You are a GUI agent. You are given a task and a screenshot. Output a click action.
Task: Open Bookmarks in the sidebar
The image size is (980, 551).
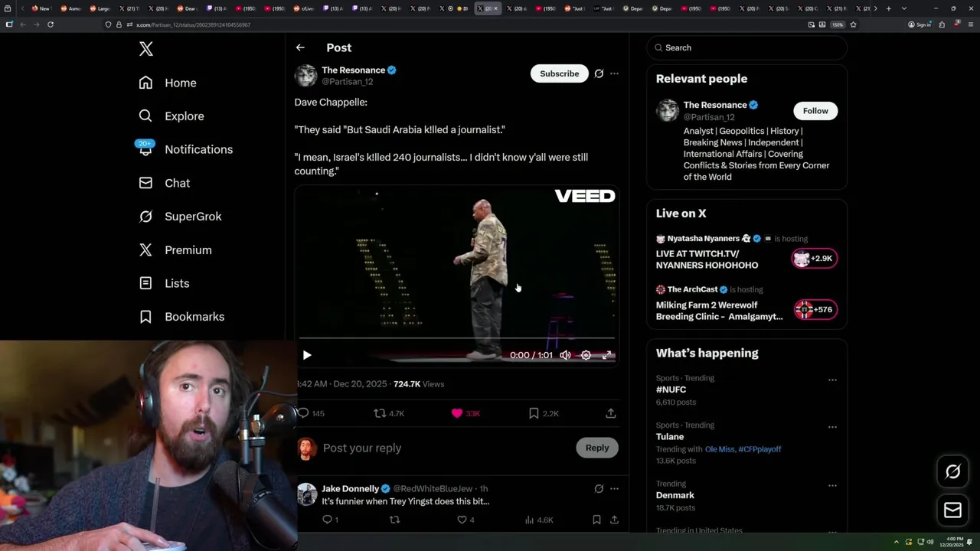181,317
